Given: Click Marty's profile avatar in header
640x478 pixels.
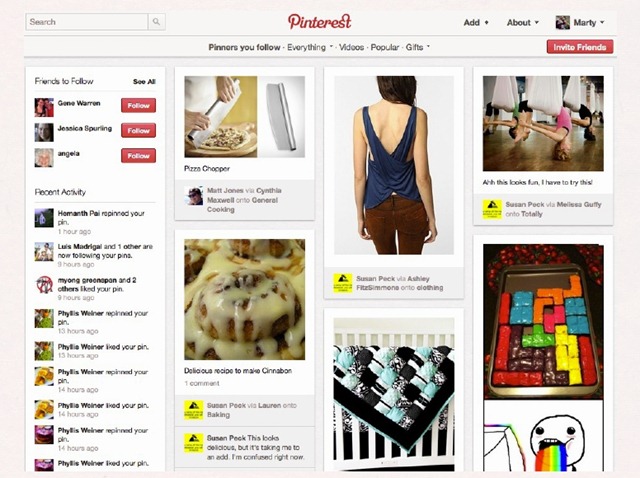Looking at the screenshot, I should (562, 22).
